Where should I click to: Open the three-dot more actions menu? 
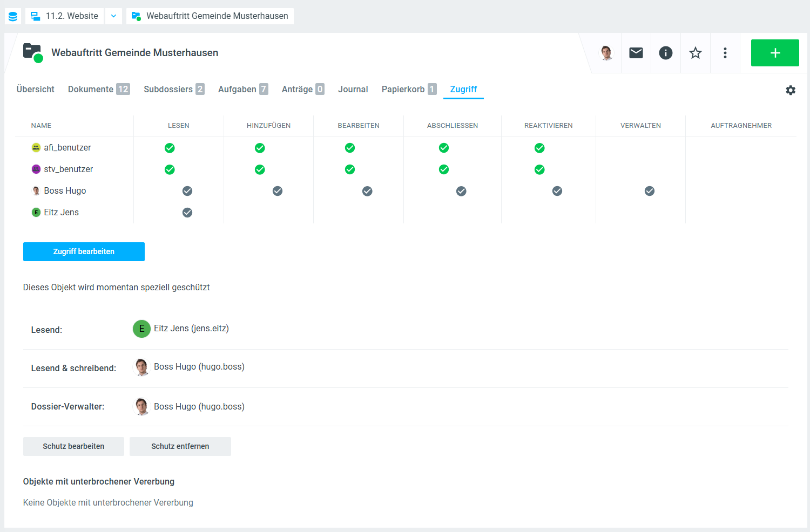pyautogui.click(x=725, y=53)
